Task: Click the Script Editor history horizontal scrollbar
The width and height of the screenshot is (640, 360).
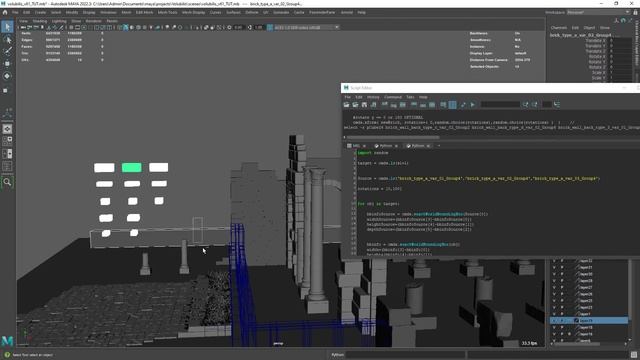Action: [x=393, y=137]
